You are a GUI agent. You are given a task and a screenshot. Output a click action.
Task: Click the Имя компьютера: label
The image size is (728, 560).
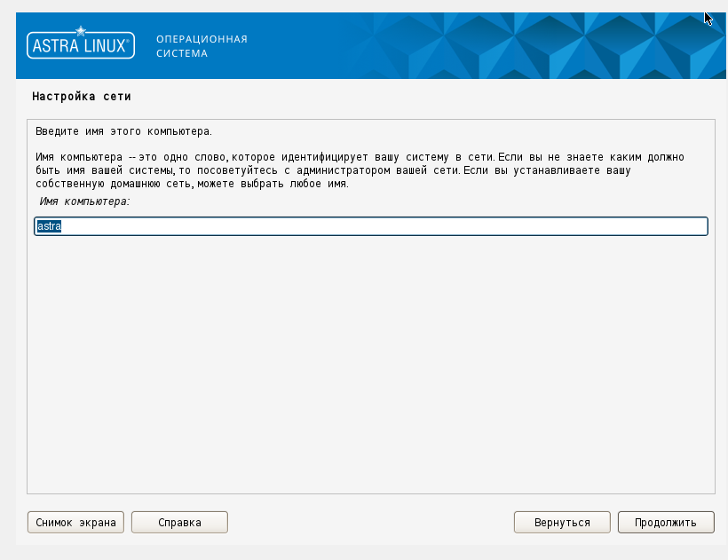pyautogui.click(x=84, y=201)
